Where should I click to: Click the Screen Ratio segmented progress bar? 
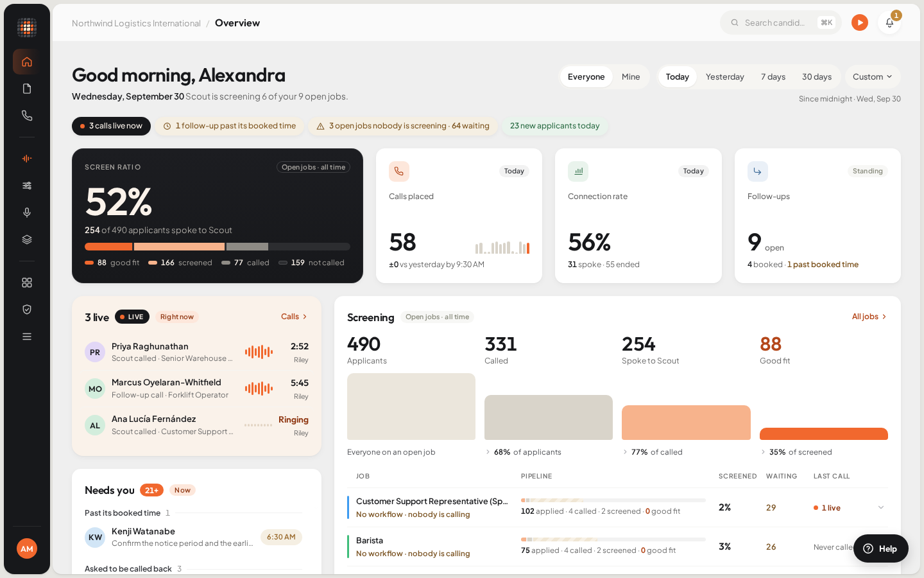click(218, 247)
